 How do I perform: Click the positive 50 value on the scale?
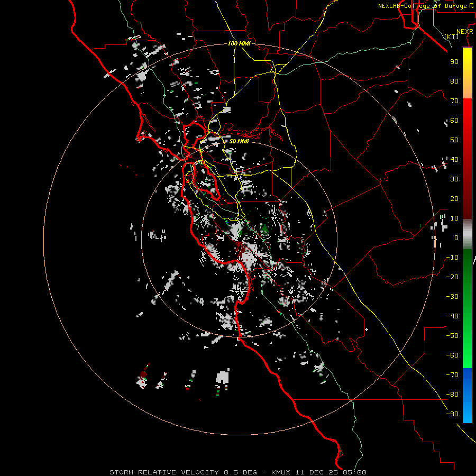tap(454, 140)
